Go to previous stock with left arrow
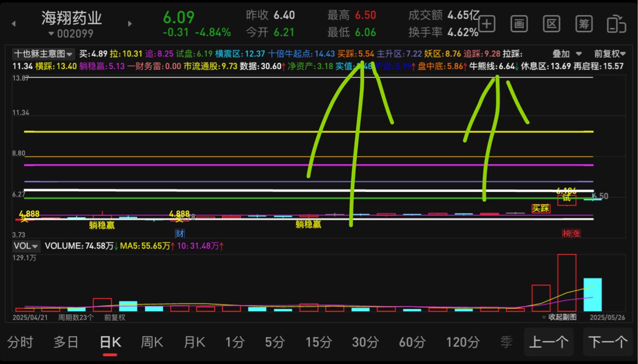The width and height of the screenshot is (638, 364). pos(14,24)
